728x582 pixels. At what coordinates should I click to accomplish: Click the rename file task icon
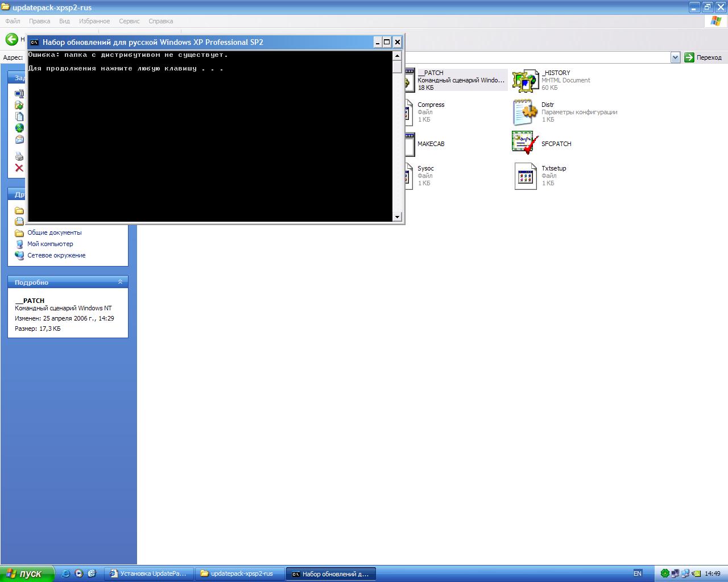pos(19,94)
